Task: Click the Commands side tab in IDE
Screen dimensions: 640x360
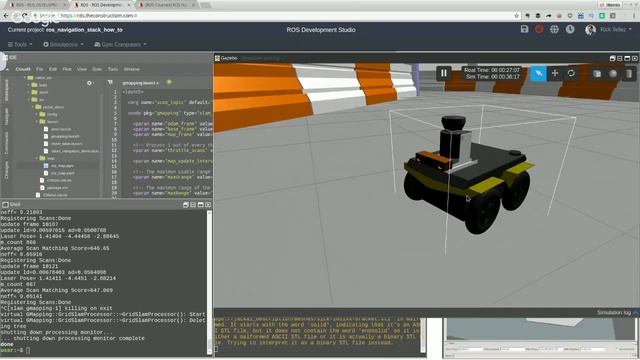Action: [x=6, y=143]
